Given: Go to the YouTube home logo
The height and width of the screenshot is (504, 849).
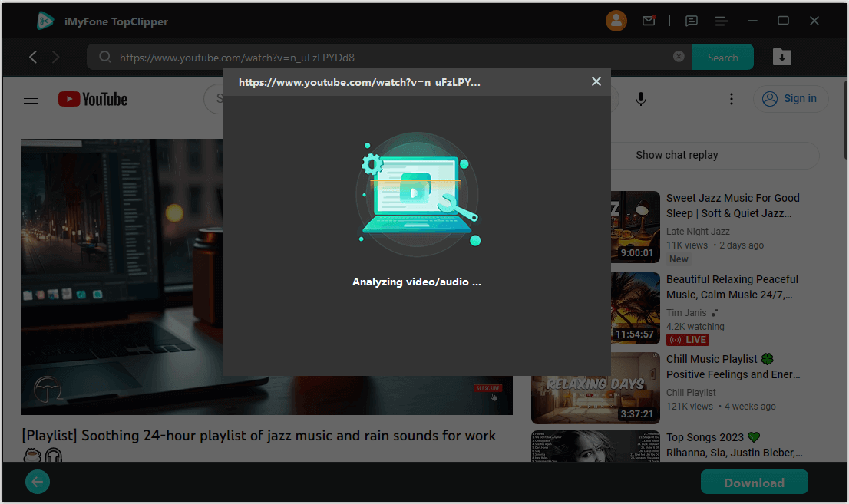Looking at the screenshot, I should (93, 99).
